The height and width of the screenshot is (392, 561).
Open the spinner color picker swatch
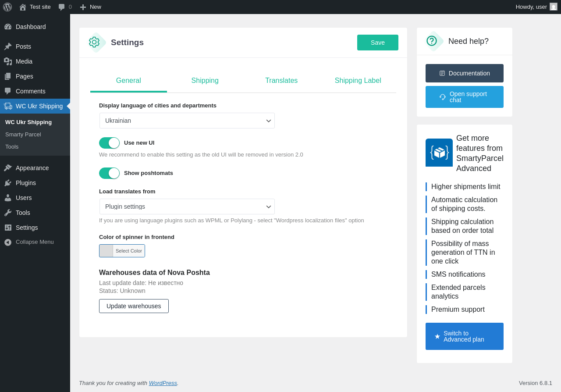(x=106, y=251)
